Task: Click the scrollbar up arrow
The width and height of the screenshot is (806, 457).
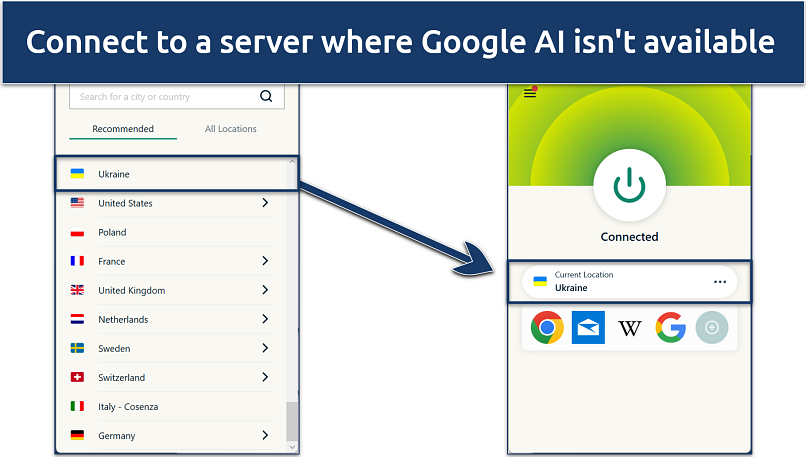Action: pos(292,161)
